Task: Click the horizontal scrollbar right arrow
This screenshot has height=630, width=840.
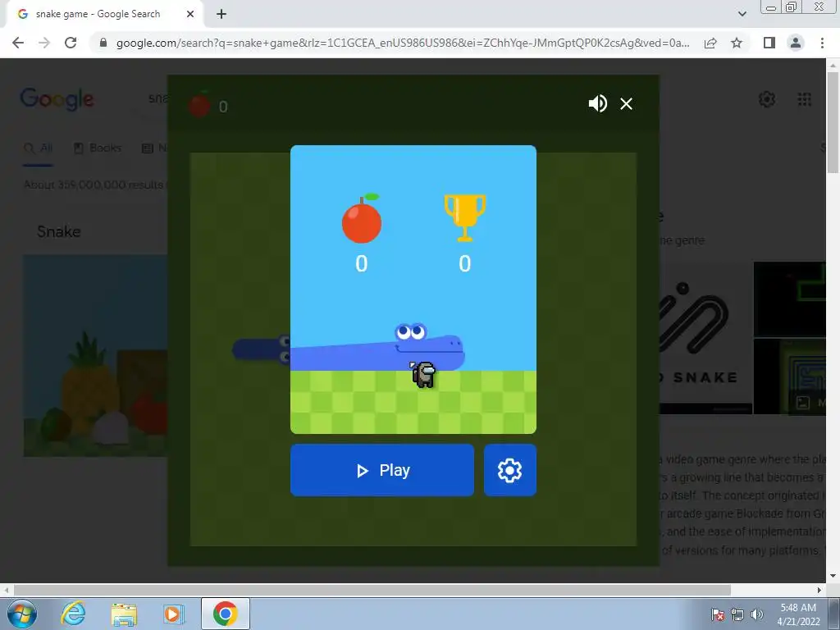Action: tap(819, 590)
